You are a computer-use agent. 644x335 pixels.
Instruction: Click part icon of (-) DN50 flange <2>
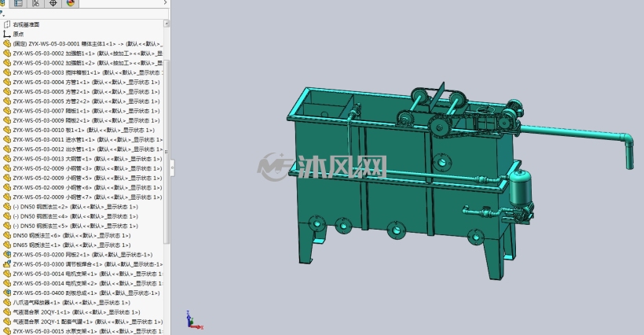7,207
